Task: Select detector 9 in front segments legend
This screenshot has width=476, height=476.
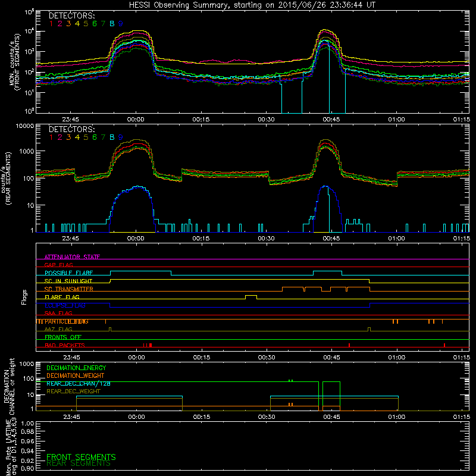Action: [x=121, y=23]
